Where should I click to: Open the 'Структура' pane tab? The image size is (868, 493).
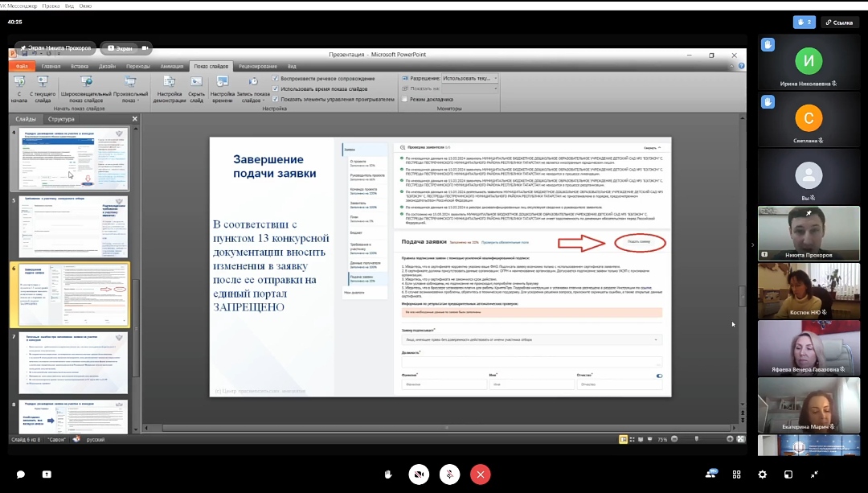(61, 119)
